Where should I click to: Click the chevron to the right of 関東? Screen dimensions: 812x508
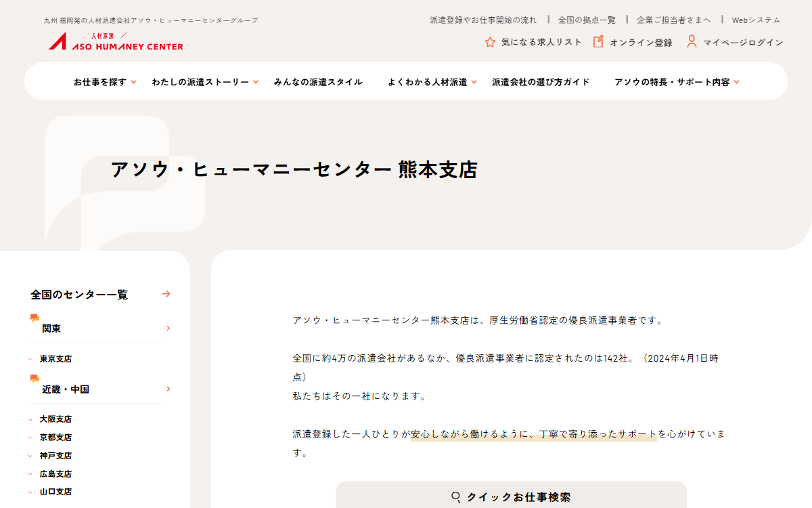point(168,329)
